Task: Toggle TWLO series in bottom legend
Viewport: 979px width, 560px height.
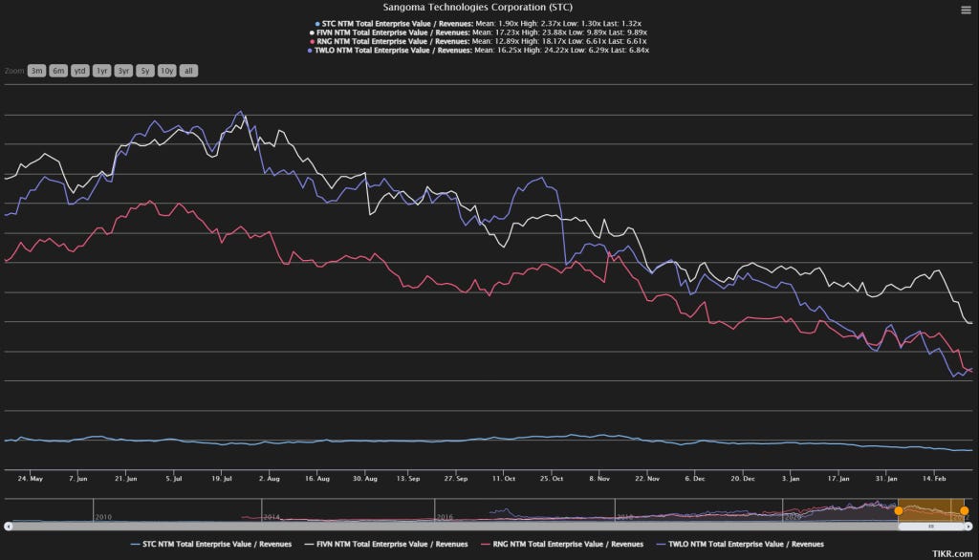Action: pos(740,545)
